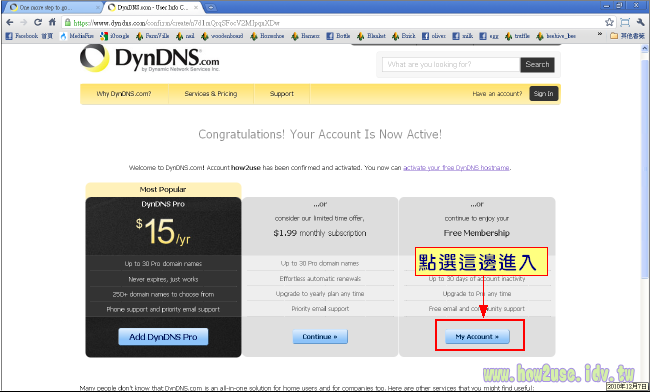The height and width of the screenshot is (392, 650).
Task: Click 'Upgrade to yearly plan any time'
Action: click(x=320, y=293)
